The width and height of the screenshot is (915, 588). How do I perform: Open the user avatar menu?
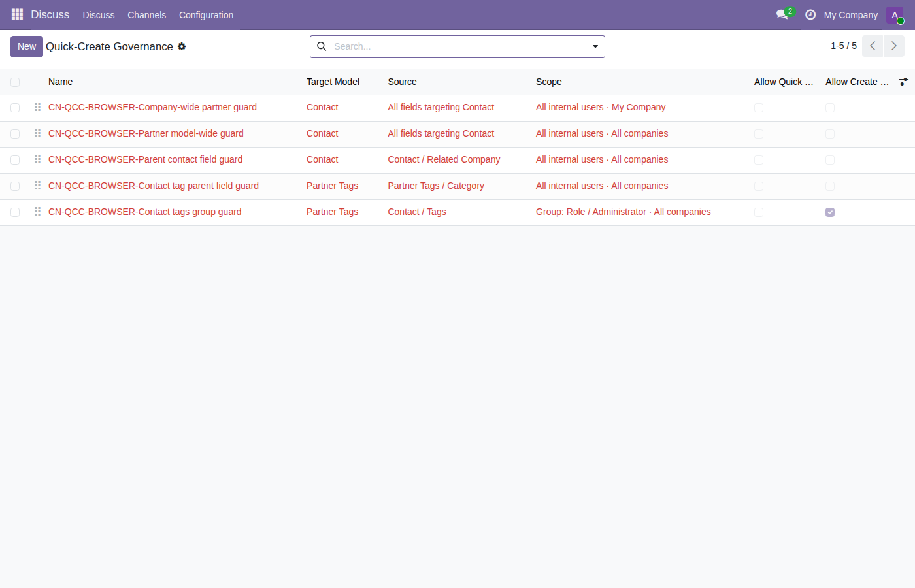pos(895,15)
